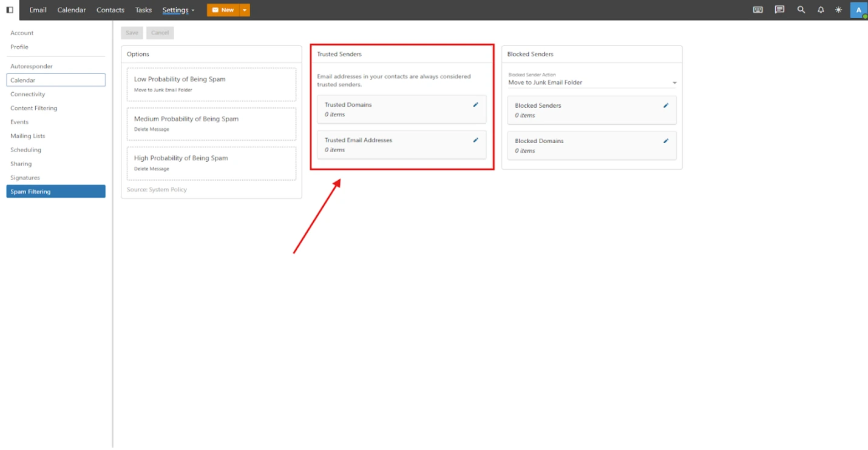Open the Contacts section
Image resolution: width=868 pixels, height=450 pixels.
pyautogui.click(x=110, y=10)
